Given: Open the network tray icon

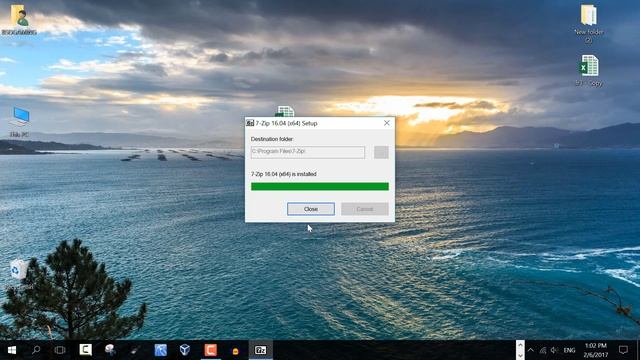Looking at the screenshot, I should pos(542,350).
